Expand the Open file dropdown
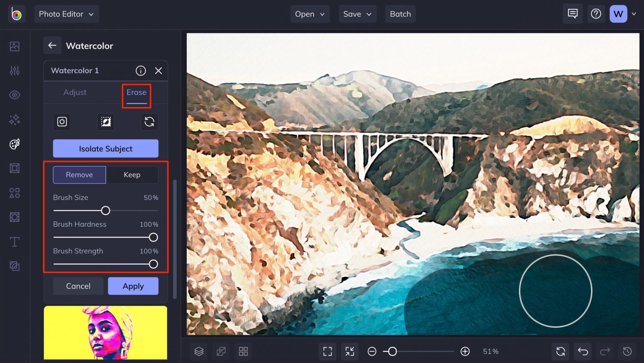Viewport: 644px width, 363px height. 310,14
